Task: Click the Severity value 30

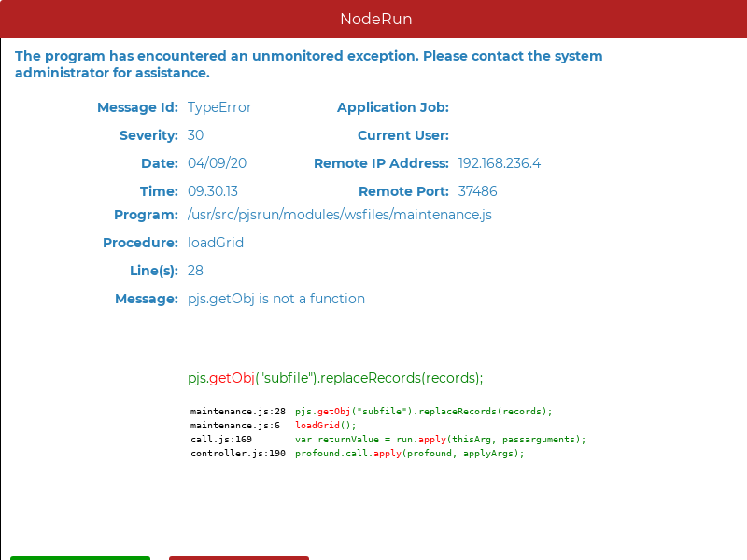Action: [x=195, y=135]
